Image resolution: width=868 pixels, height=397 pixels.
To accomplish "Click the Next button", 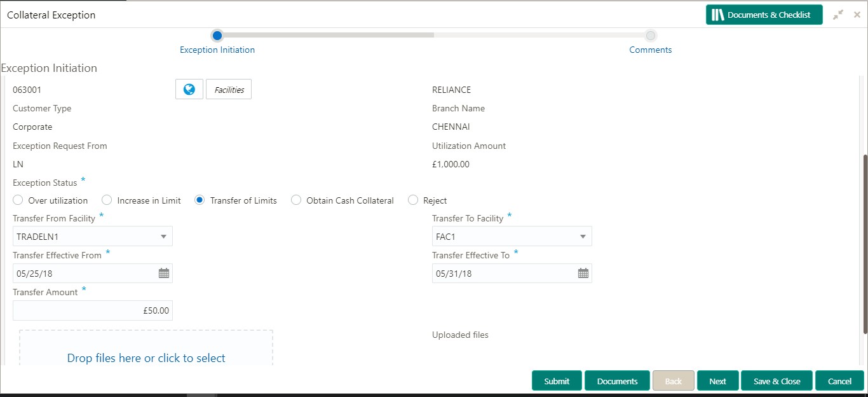I will [x=717, y=380].
